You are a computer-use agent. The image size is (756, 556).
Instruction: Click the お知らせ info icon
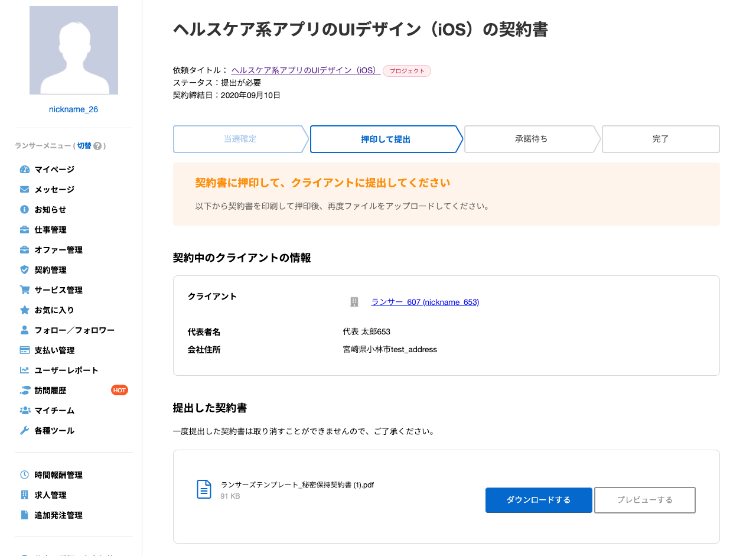point(24,210)
